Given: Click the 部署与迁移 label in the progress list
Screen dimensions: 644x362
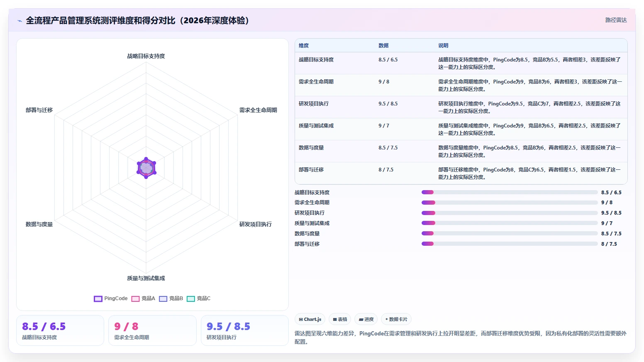Looking at the screenshot, I should tap(307, 244).
